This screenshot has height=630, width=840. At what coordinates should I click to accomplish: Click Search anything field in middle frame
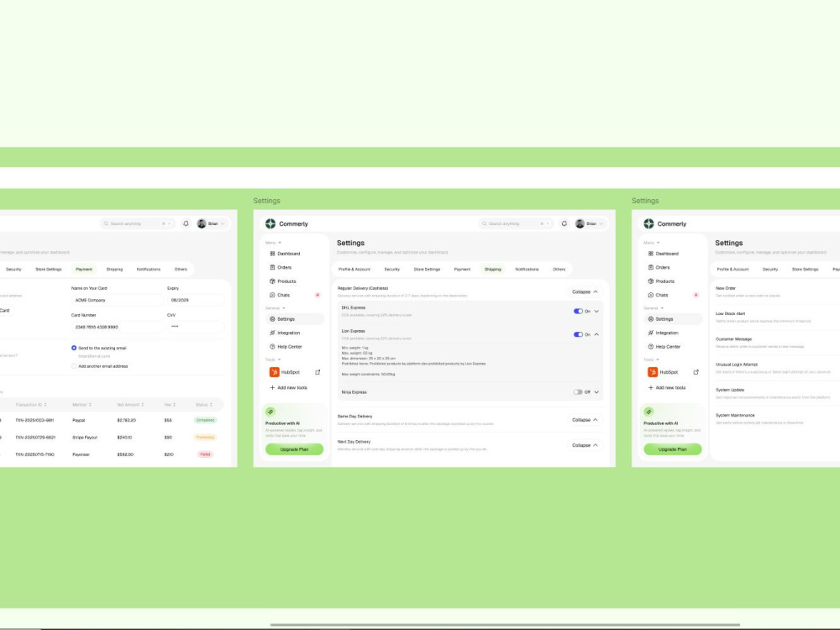click(x=516, y=223)
